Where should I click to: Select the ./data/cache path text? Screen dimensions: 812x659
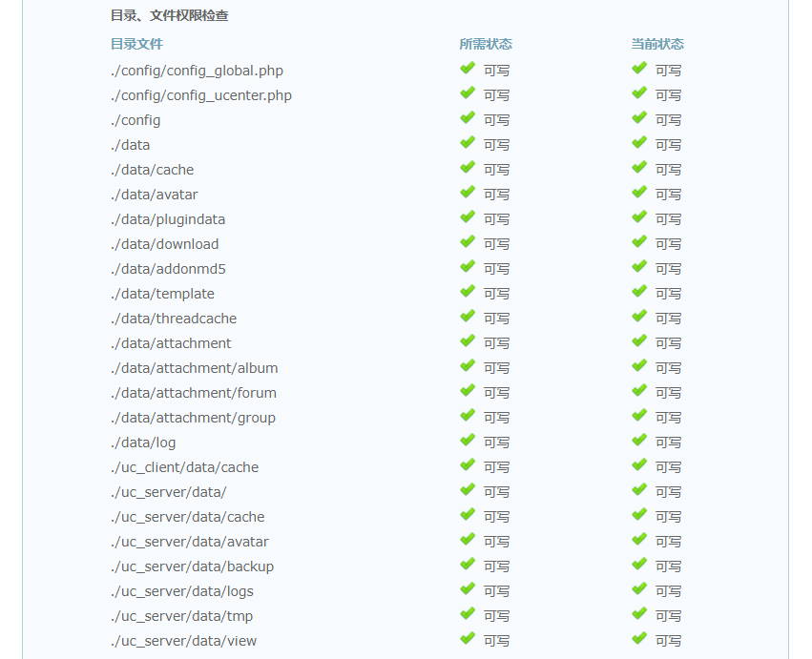[153, 170]
